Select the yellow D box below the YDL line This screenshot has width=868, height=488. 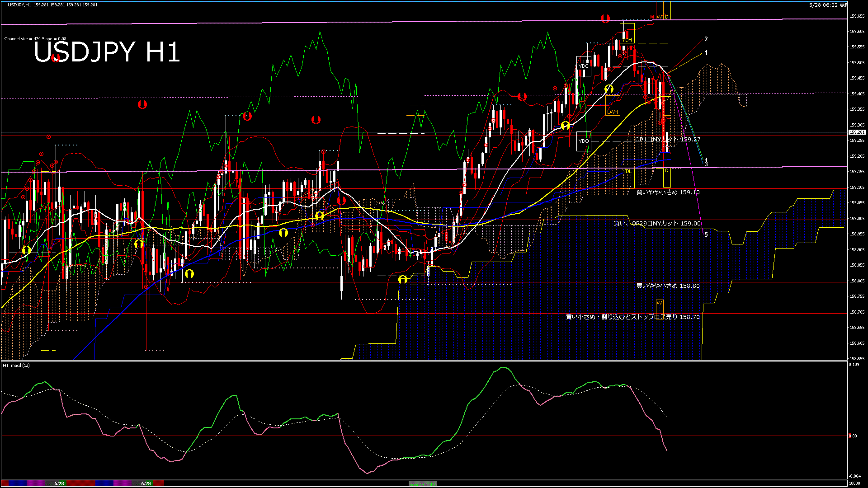pyautogui.click(x=667, y=177)
